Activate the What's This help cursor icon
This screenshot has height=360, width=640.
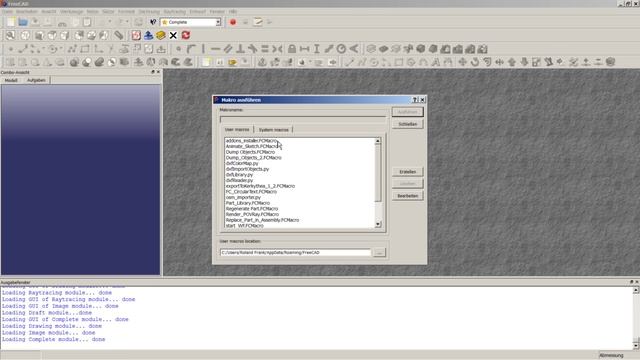(x=153, y=22)
